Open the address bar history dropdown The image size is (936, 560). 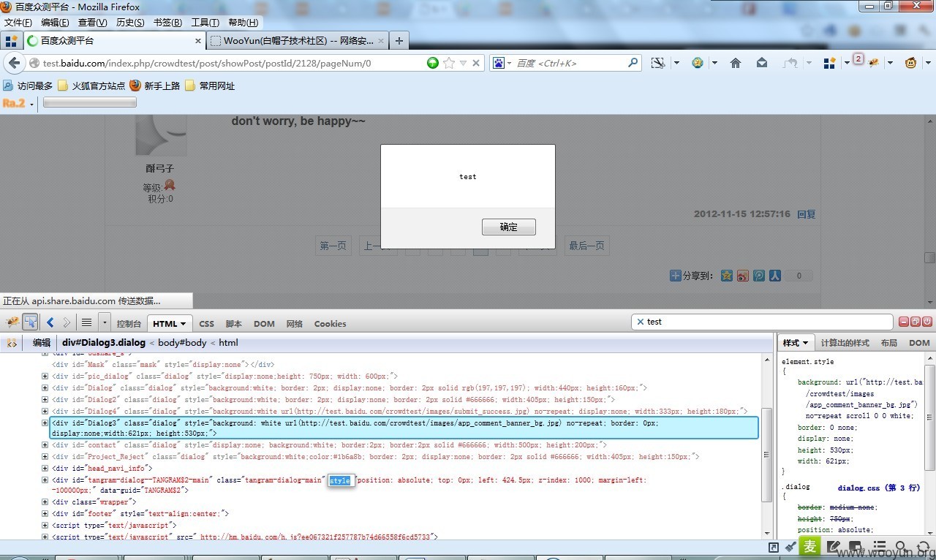463,64
